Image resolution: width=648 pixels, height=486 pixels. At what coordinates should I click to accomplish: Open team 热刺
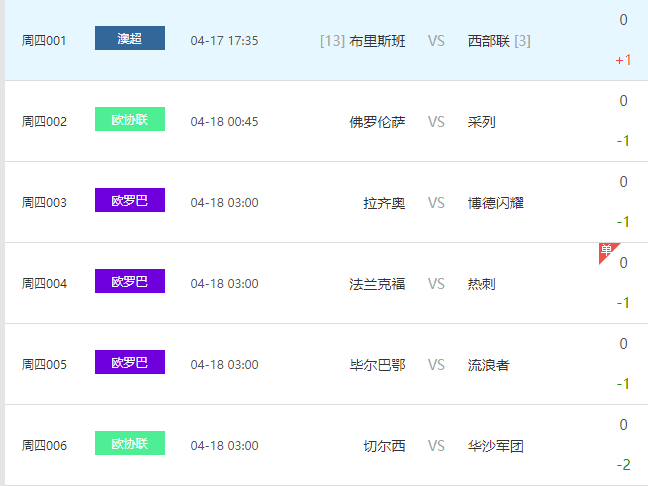[x=481, y=284]
